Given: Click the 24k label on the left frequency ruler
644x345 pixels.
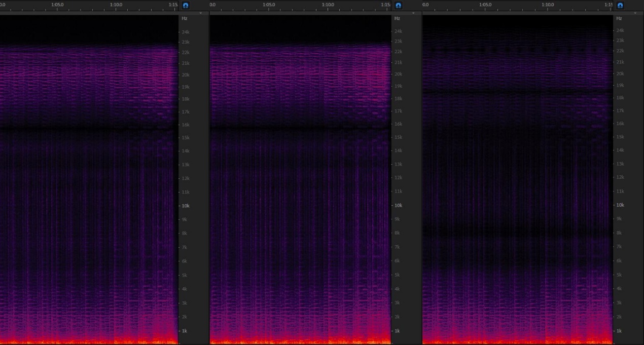Looking at the screenshot, I should (x=186, y=31).
